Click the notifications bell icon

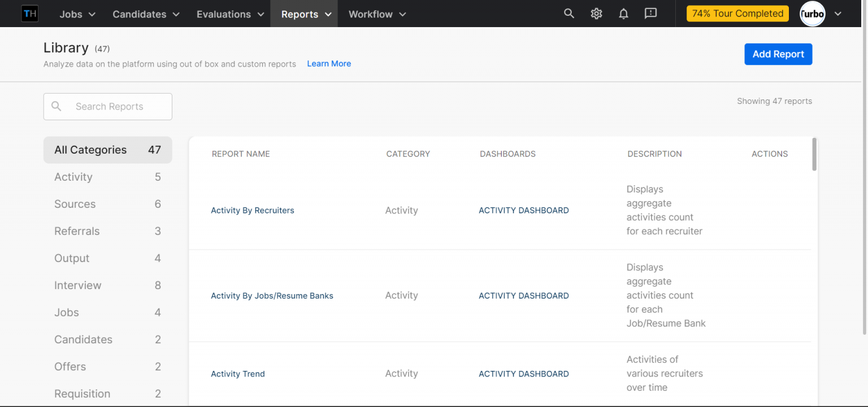coord(623,14)
